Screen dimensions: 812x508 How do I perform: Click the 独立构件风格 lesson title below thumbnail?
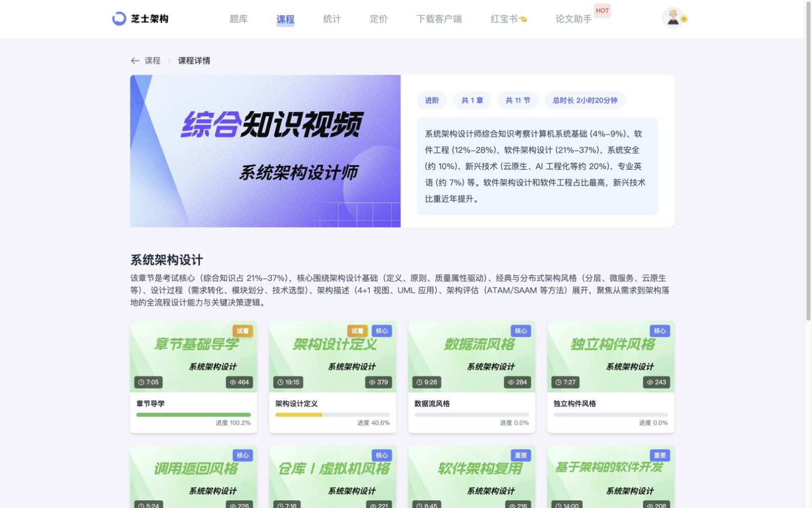tap(575, 404)
